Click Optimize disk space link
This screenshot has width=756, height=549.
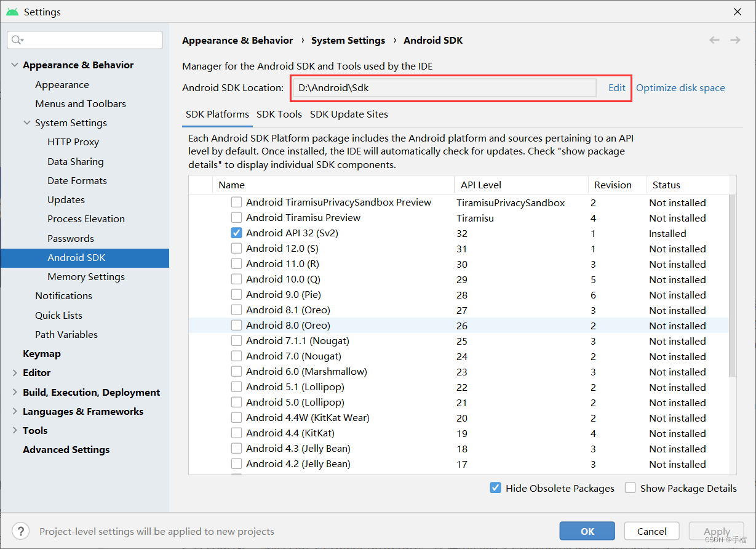click(680, 87)
